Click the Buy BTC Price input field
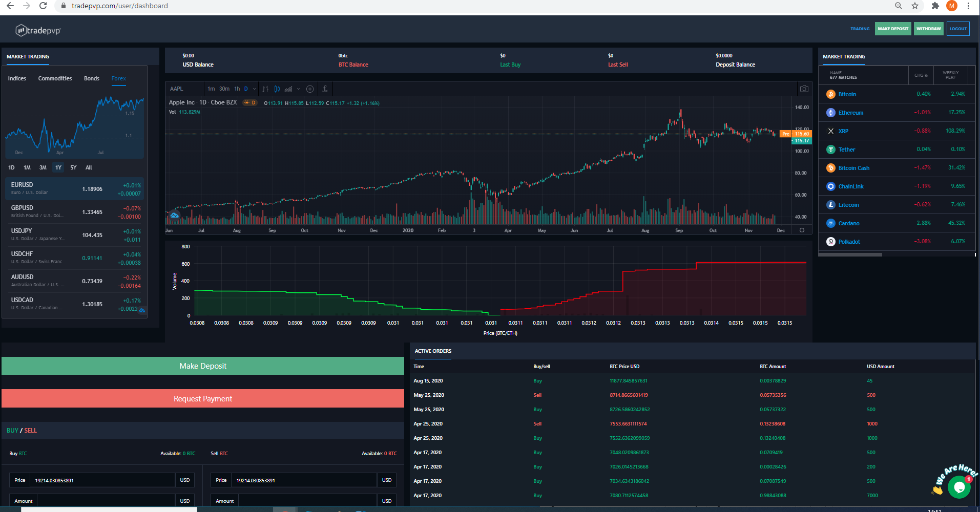The image size is (980, 512). [102, 480]
